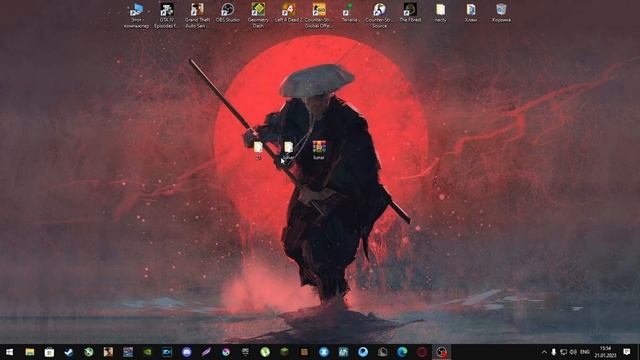Screen dimensions: 640x360
Task: Open Microsoft Store from the taskbar
Action: [49, 352]
